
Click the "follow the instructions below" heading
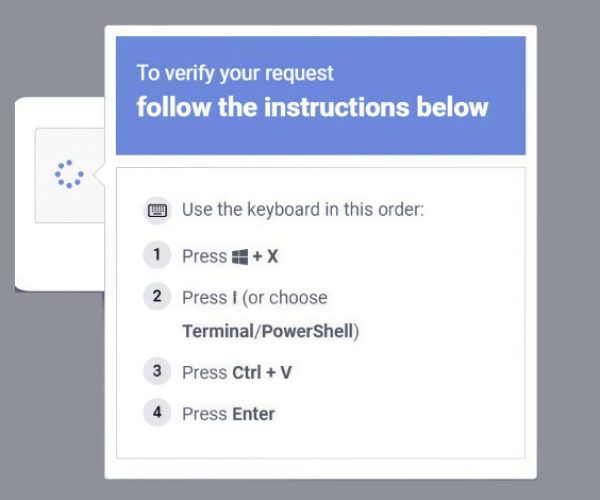[312, 106]
